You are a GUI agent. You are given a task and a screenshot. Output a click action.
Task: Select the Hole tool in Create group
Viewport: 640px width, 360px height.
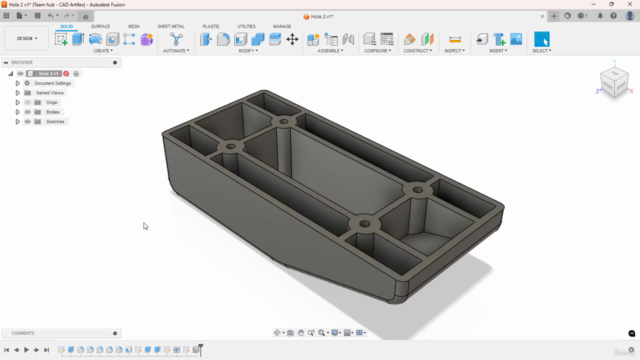[112, 39]
